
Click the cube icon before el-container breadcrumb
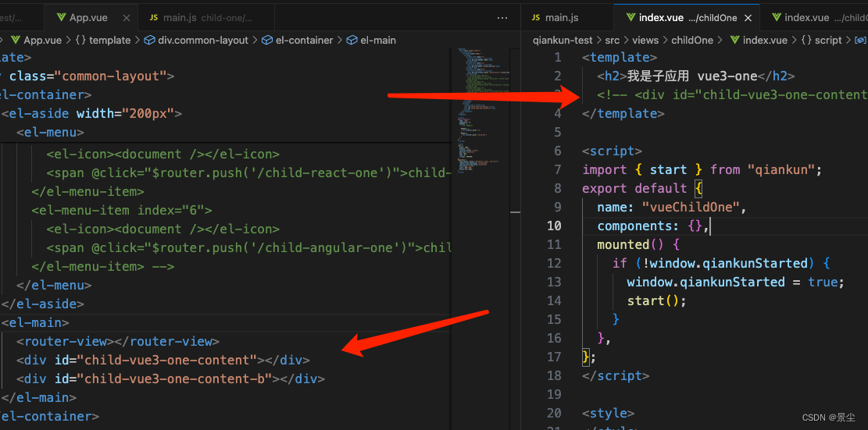pos(267,41)
